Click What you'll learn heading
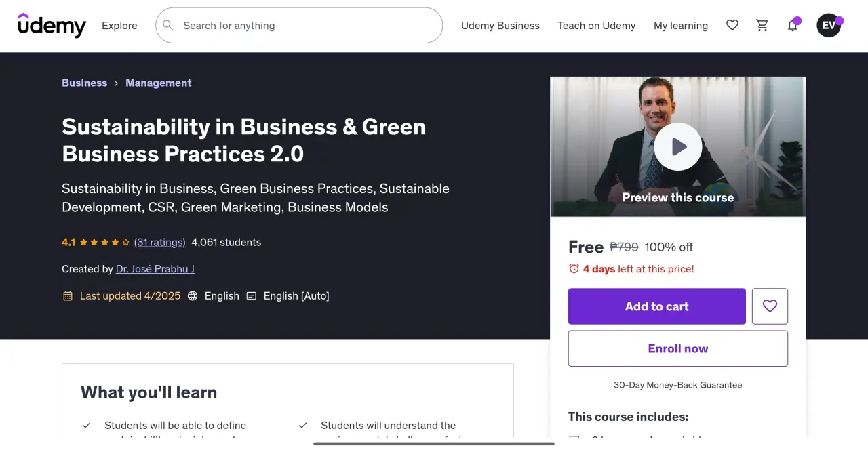The height and width of the screenshot is (450, 868). 149,392
